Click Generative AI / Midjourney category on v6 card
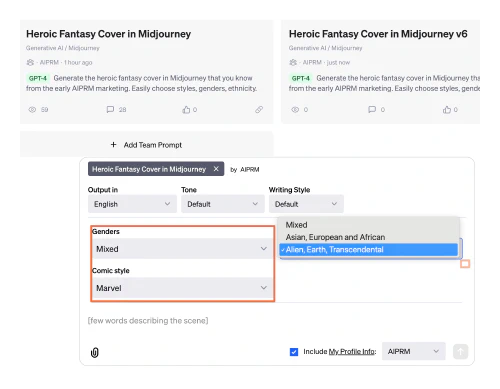Viewport: 500px width, 389px height. click(325, 48)
